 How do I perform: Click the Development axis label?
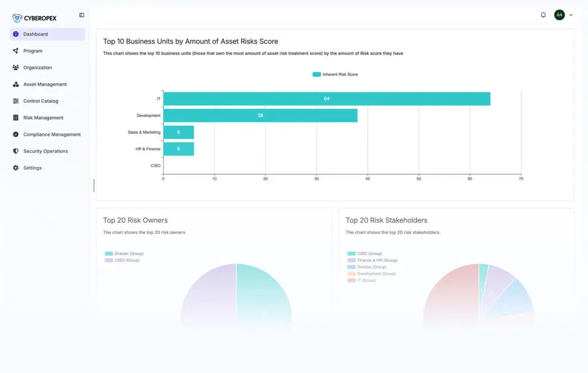click(x=149, y=115)
